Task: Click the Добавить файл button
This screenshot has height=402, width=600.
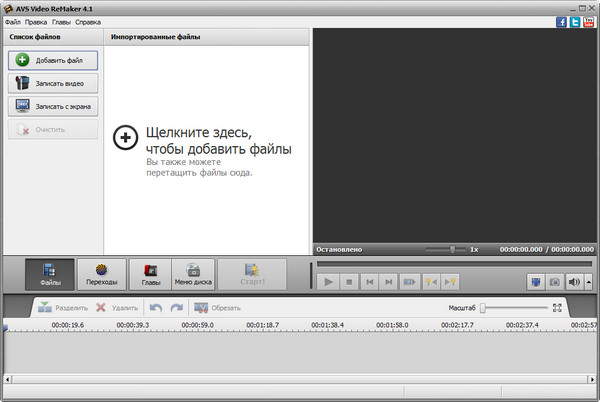Action: coord(53,61)
